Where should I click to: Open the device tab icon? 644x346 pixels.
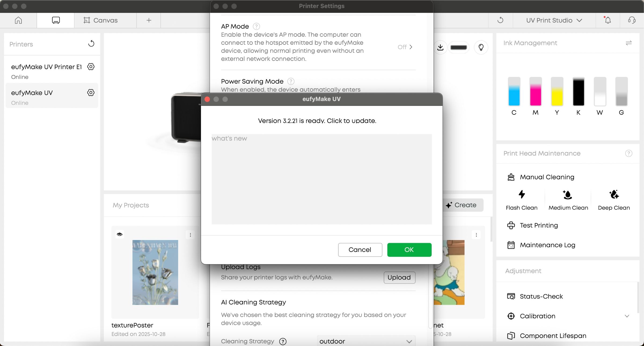tap(56, 20)
